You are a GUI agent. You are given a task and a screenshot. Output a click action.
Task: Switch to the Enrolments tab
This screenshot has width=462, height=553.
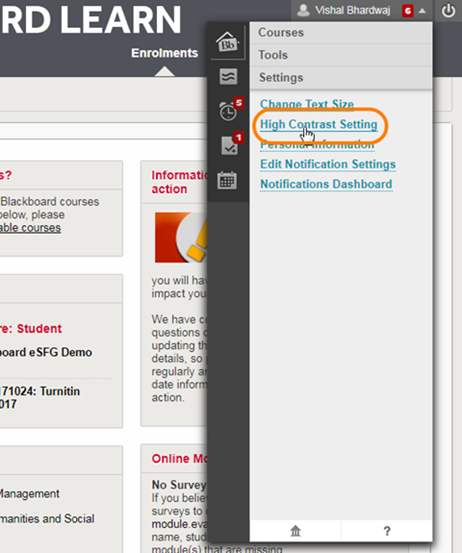pos(165,53)
